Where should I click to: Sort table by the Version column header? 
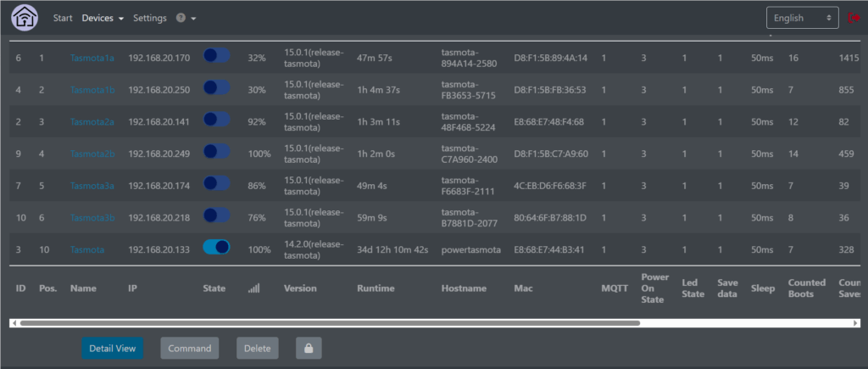tap(300, 288)
